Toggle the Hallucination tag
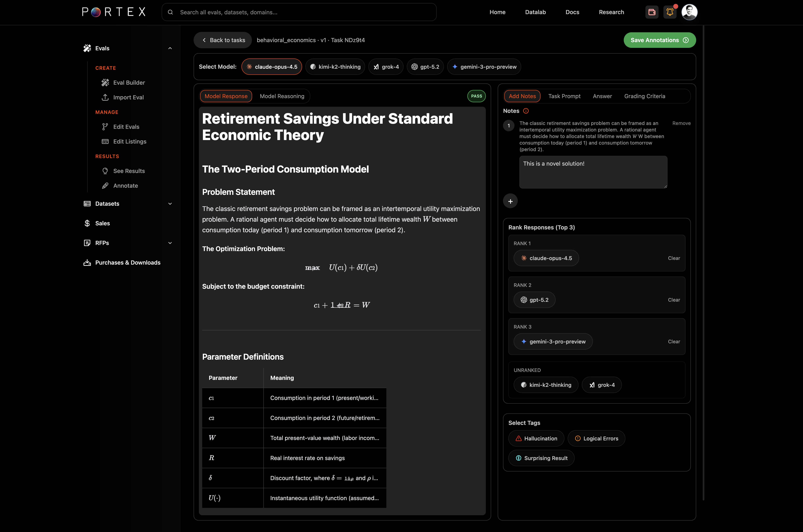 click(536, 438)
